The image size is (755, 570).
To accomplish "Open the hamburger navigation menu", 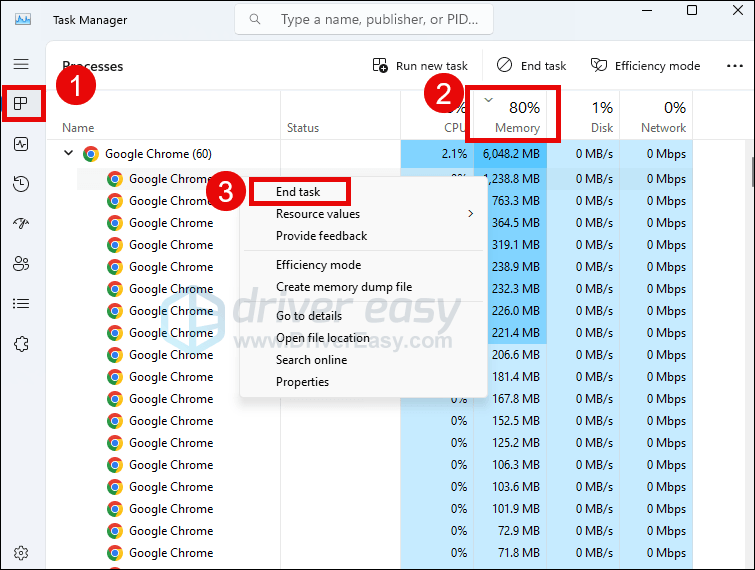I will pyautogui.click(x=21, y=64).
